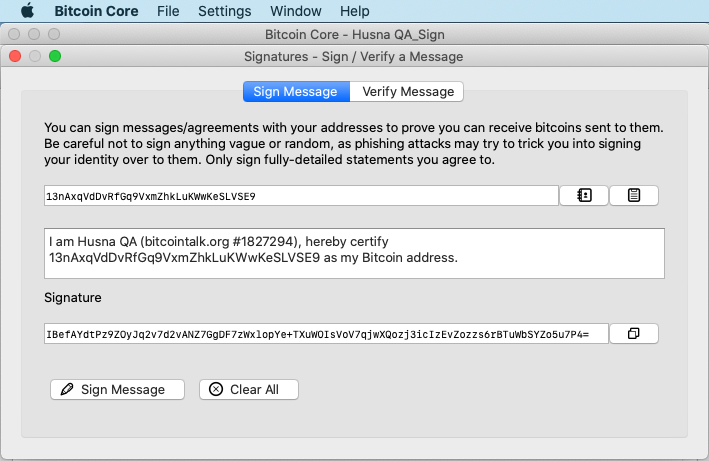Copy signature to clipboard icon
Screen dimensions: 709x461
(633, 334)
